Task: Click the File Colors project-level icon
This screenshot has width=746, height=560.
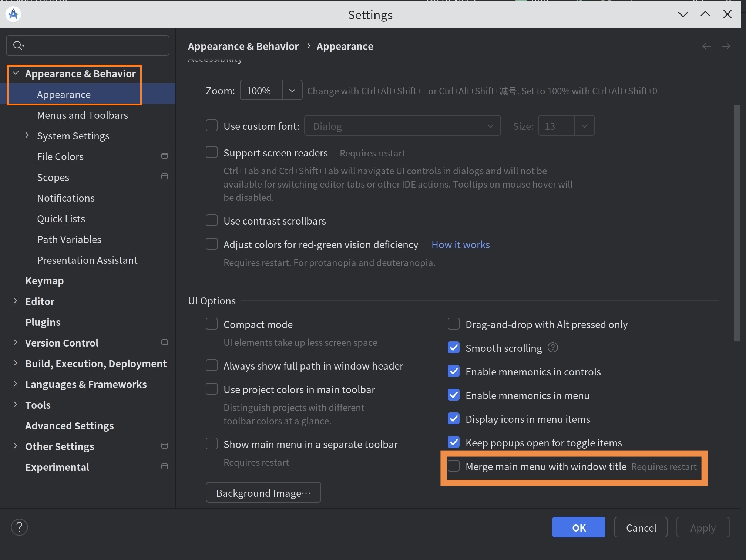Action: [165, 156]
